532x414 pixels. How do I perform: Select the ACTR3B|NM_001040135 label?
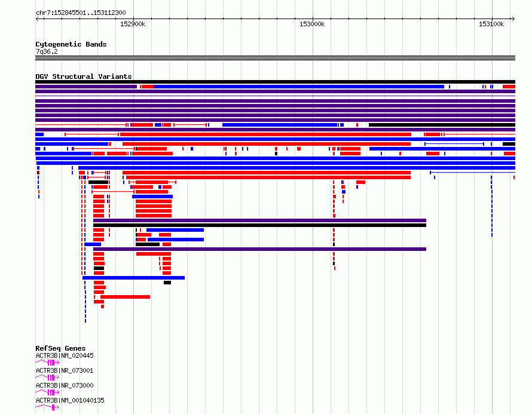[x=70, y=400]
